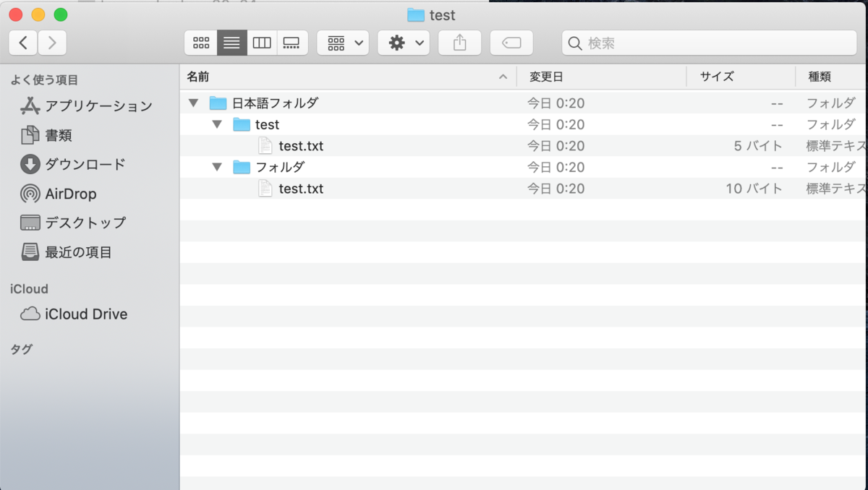
Task: Select the list view toggle button
Action: pyautogui.click(x=231, y=42)
